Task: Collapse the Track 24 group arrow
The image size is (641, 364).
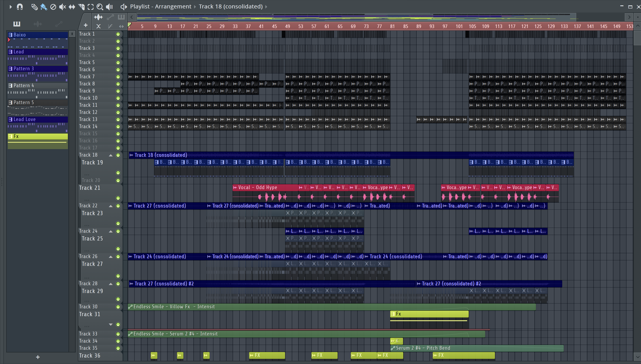Action: pos(110,231)
